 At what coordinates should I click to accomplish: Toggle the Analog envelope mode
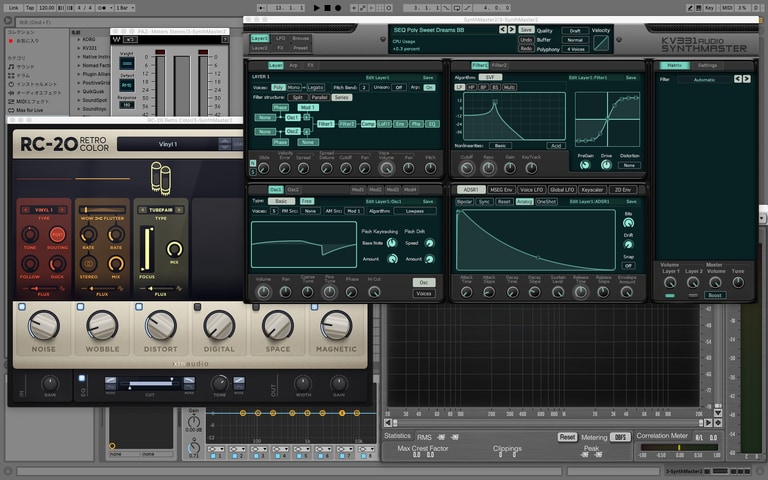pos(524,202)
